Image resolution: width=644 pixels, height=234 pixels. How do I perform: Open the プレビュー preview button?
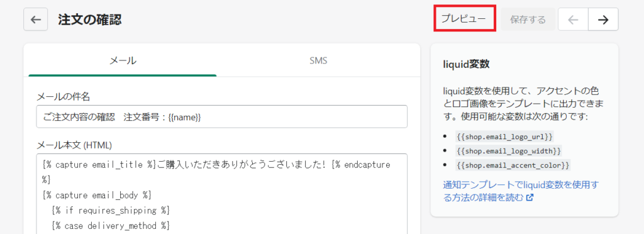(x=464, y=19)
